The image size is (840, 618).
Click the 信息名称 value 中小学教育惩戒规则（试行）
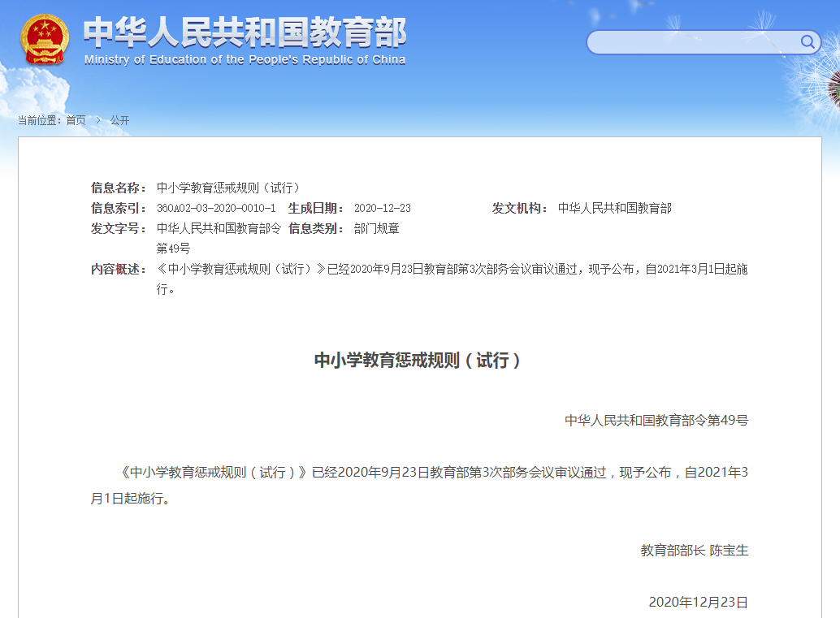click(x=228, y=188)
